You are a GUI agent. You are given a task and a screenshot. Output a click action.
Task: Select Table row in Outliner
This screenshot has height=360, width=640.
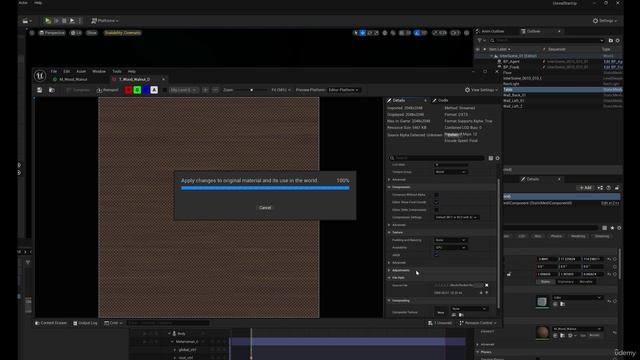[x=549, y=89]
